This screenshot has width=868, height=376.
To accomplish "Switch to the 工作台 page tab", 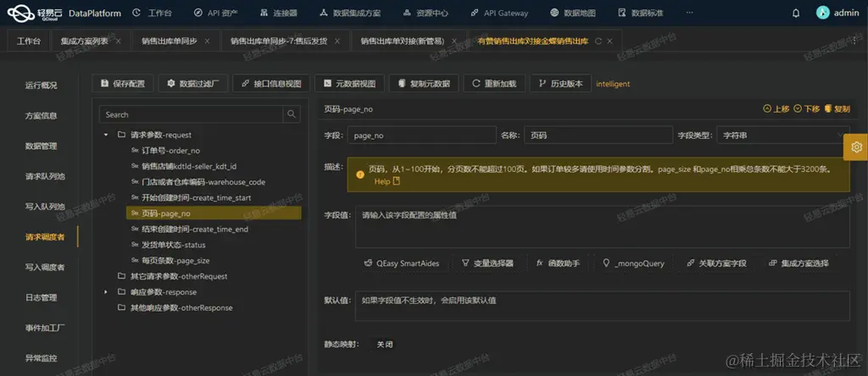I will [x=29, y=41].
